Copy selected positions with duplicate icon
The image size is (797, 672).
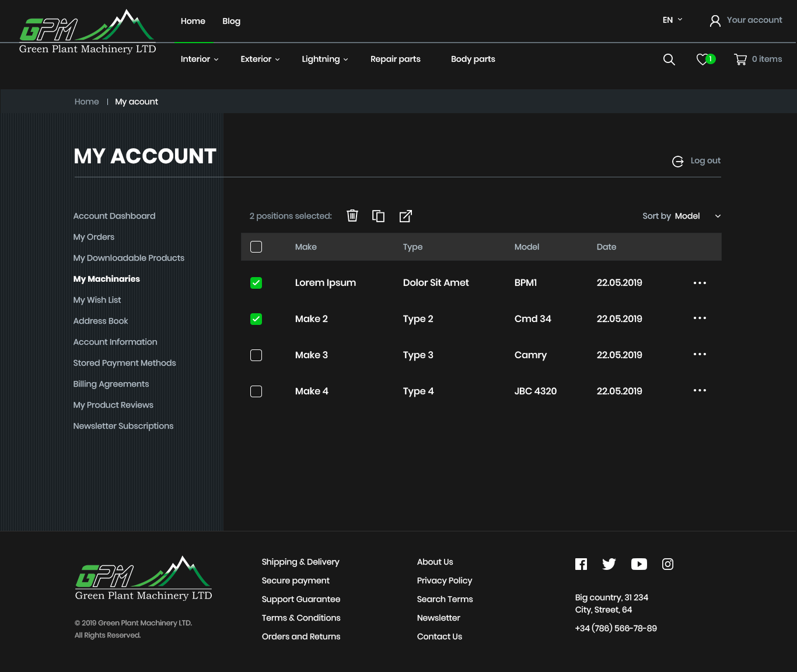click(x=379, y=216)
